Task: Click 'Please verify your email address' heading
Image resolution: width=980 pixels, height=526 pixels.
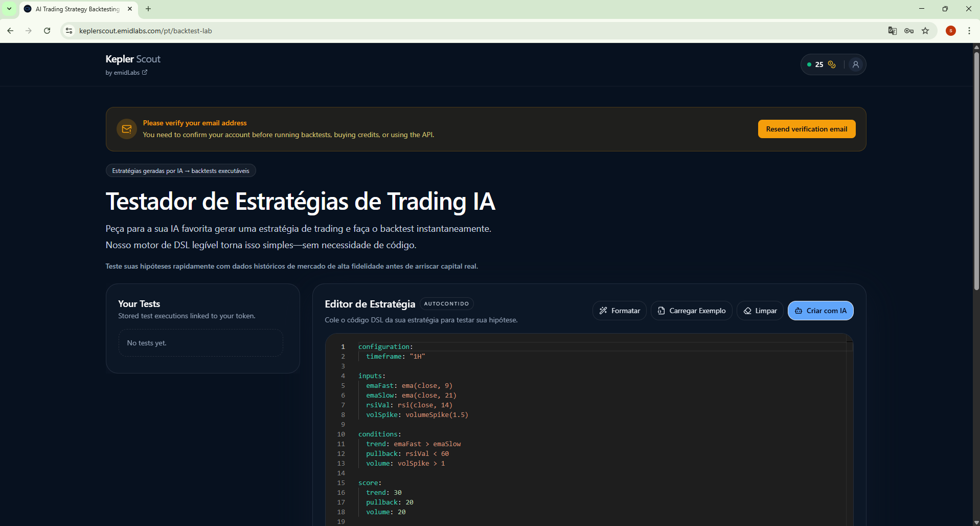Action: point(195,123)
